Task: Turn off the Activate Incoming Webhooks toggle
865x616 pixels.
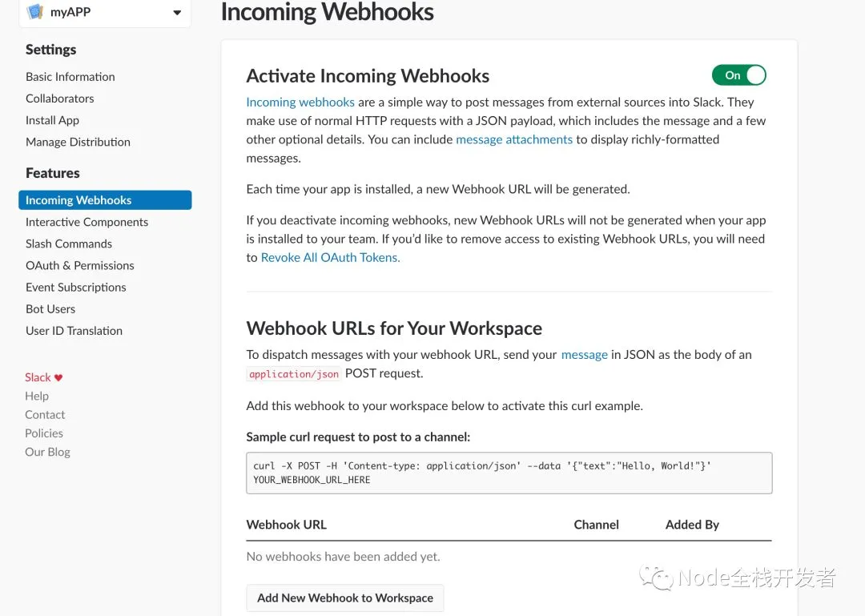Action: pos(738,75)
